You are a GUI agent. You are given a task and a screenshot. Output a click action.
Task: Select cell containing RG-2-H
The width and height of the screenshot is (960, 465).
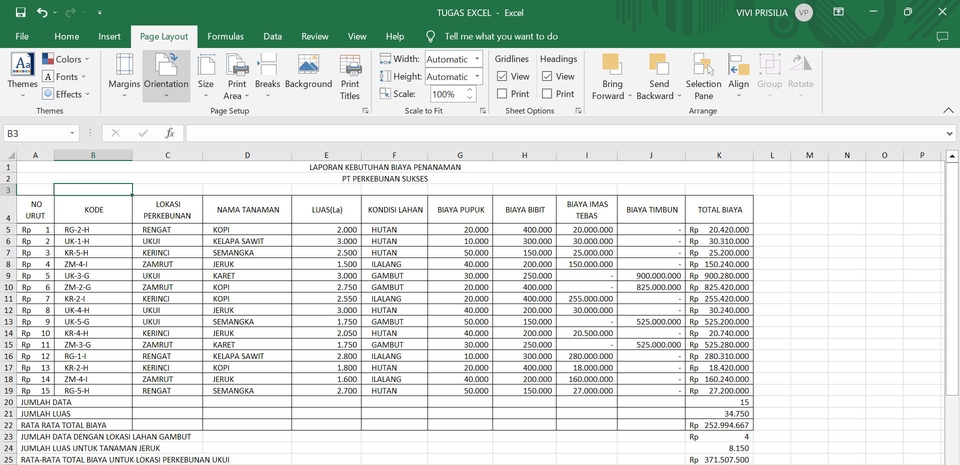[x=93, y=229]
